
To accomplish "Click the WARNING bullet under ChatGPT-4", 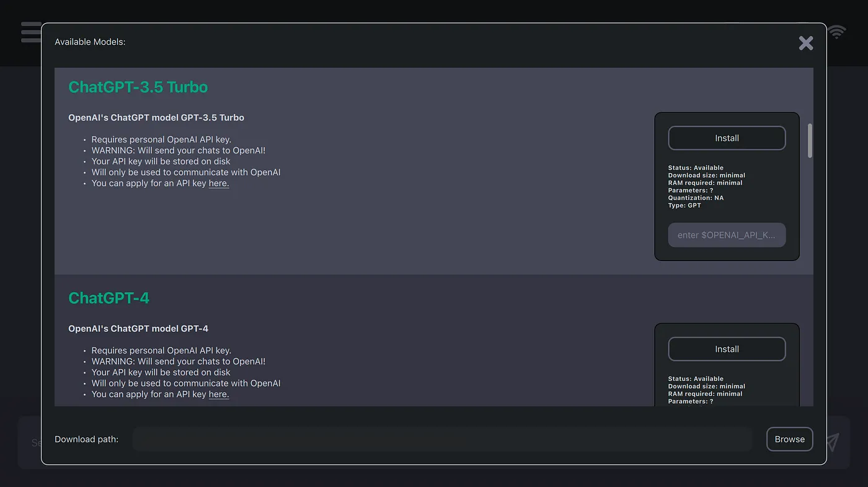I will pos(179,361).
